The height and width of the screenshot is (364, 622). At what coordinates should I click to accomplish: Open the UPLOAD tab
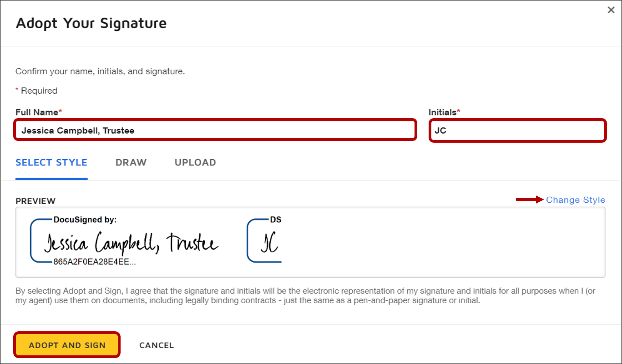click(x=195, y=163)
